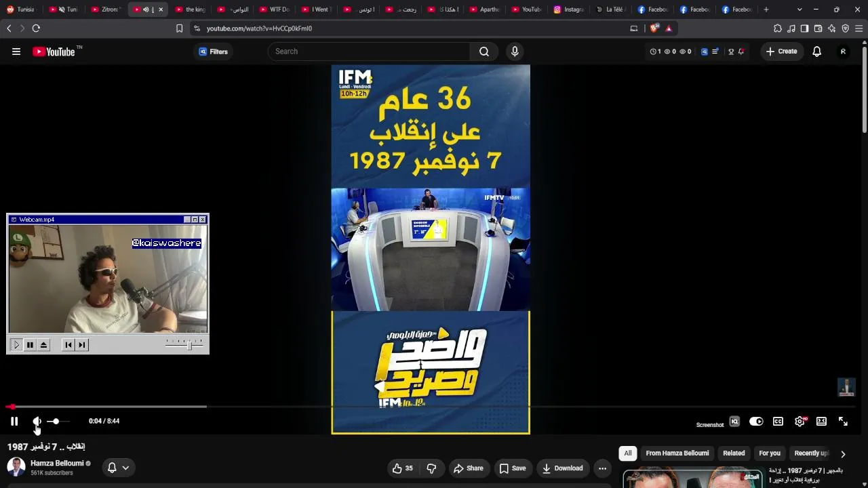Toggle the browser sidebar panel

pyautogui.click(x=804, y=28)
